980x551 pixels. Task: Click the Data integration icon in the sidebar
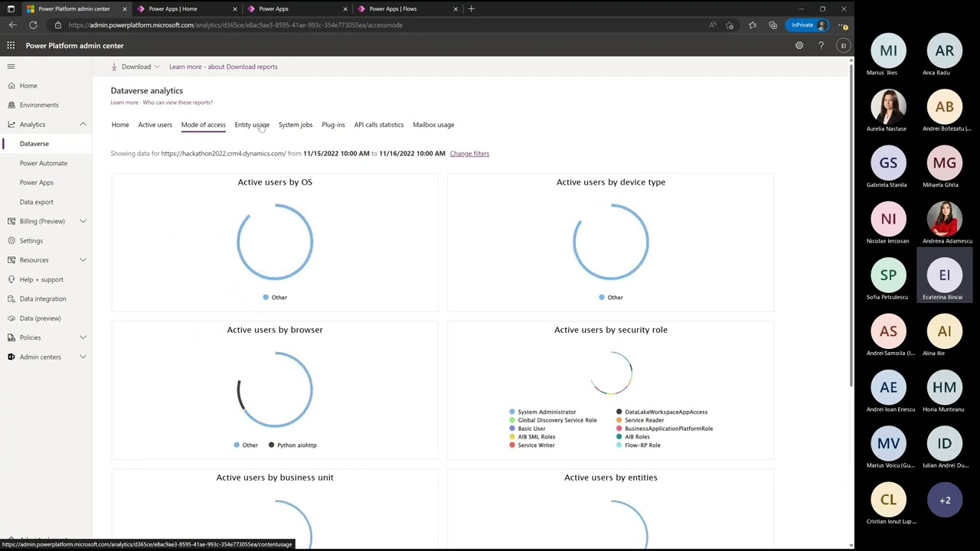(11, 298)
